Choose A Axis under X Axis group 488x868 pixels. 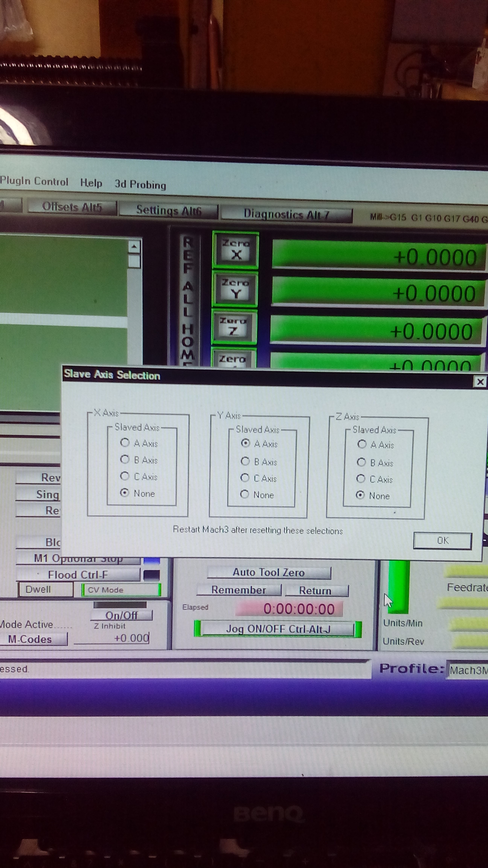125,442
